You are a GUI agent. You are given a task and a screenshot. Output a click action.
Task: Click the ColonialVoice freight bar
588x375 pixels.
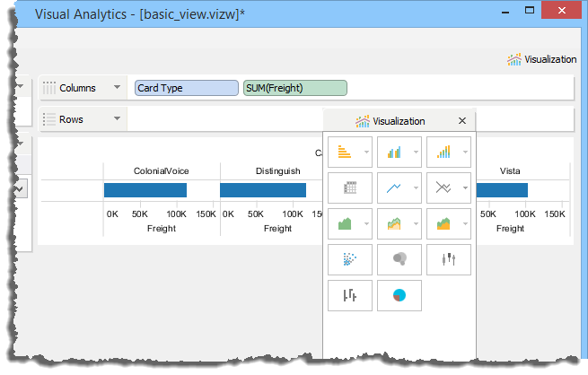pos(145,190)
